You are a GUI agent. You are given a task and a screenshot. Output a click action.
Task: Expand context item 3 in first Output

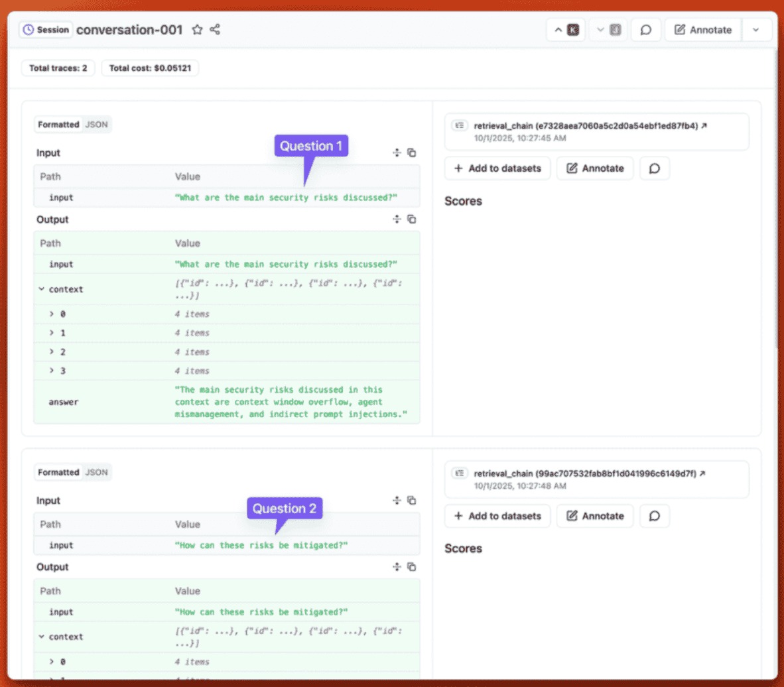click(x=52, y=371)
